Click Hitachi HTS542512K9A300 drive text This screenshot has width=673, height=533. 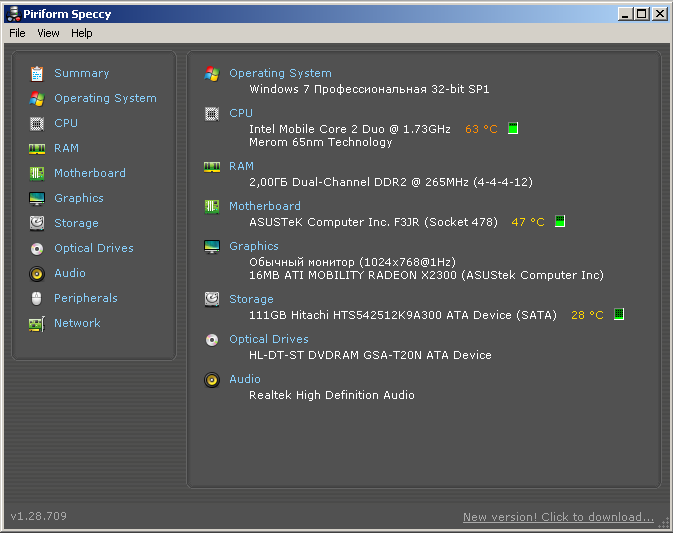403,315
